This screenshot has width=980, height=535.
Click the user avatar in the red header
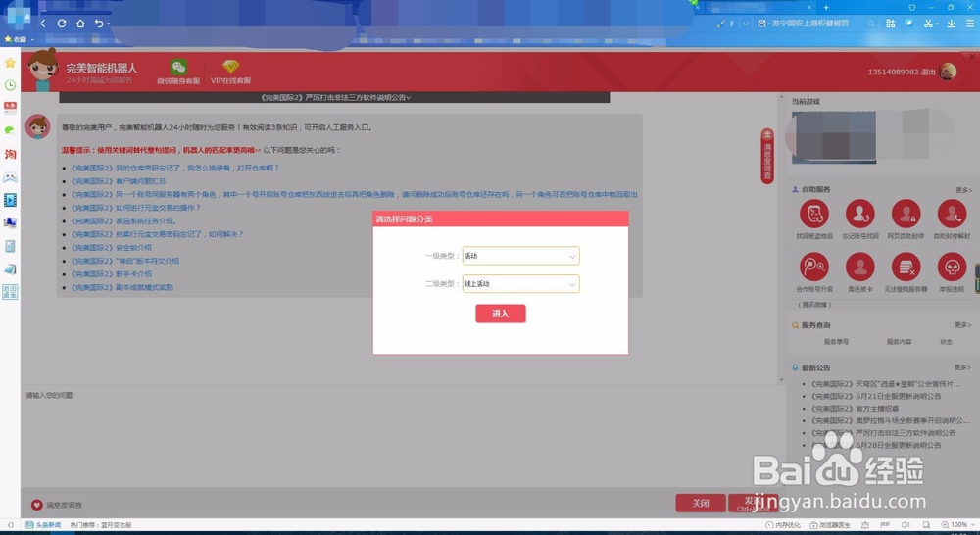pyautogui.click(x=948, y=72)
